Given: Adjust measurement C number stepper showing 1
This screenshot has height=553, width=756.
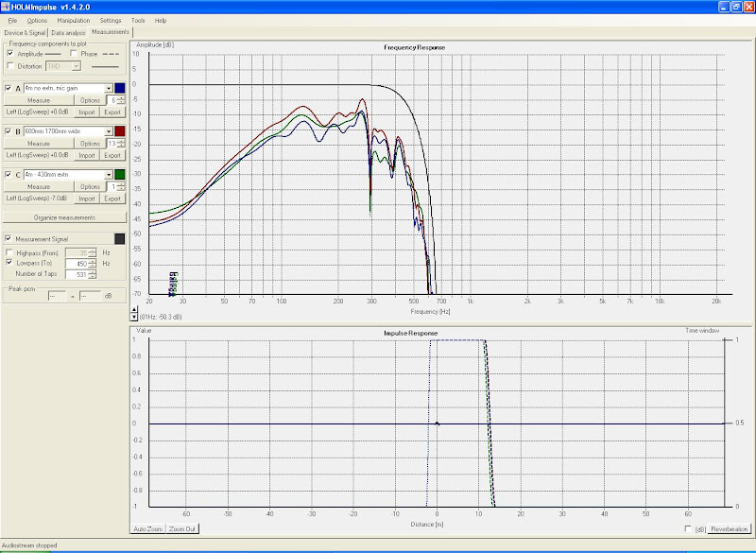Looking at the screenshot, I should pyautogui.click(x=121, y=186).
